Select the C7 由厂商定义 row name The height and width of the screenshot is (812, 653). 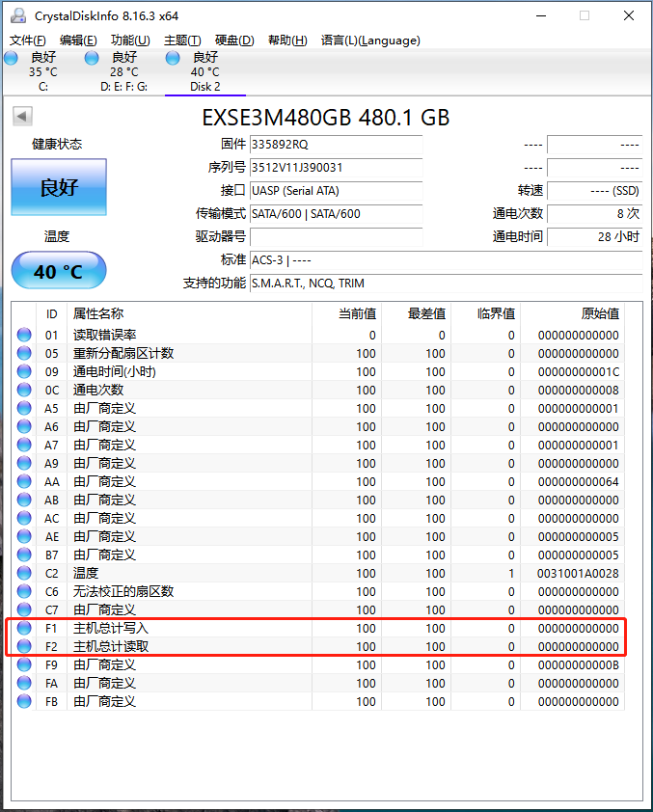[104, 609]
